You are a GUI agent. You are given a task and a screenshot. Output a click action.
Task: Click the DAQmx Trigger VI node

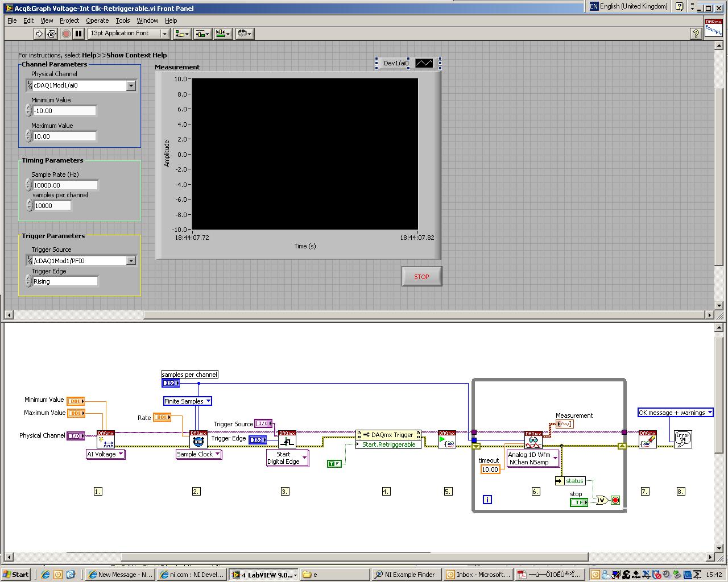tap(287, 439)
